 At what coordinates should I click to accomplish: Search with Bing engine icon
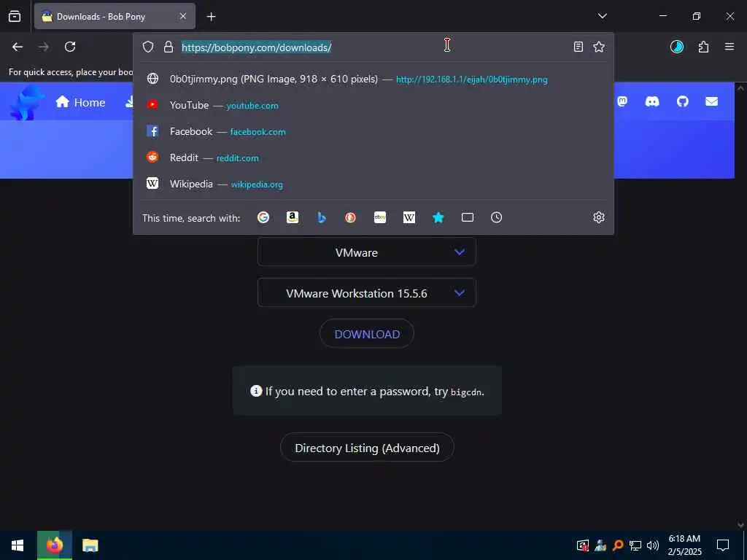click(x=322, y=217)
